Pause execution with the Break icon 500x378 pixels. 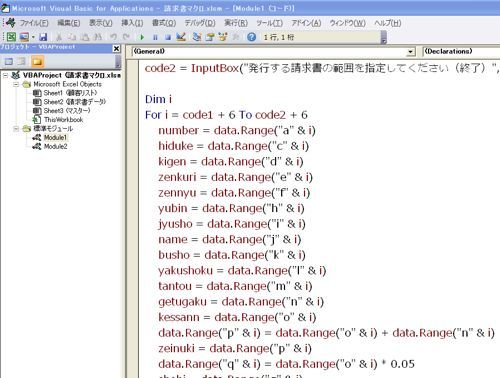coord(155,37)
